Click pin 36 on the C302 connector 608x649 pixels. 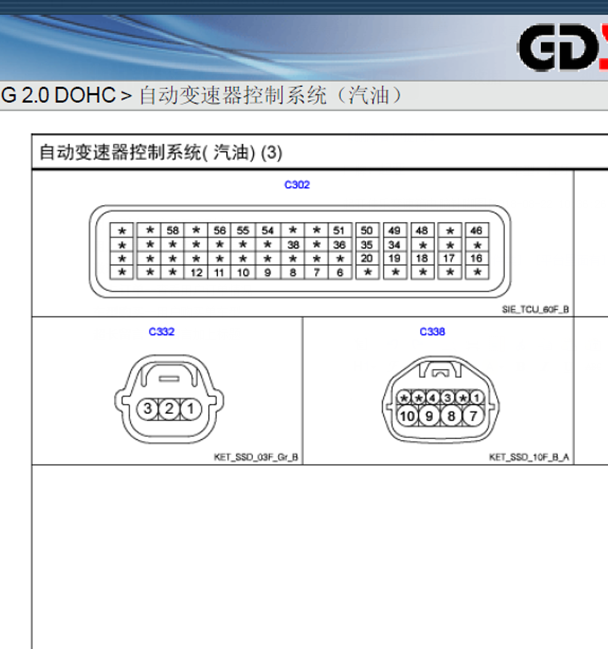pos(339,245)
